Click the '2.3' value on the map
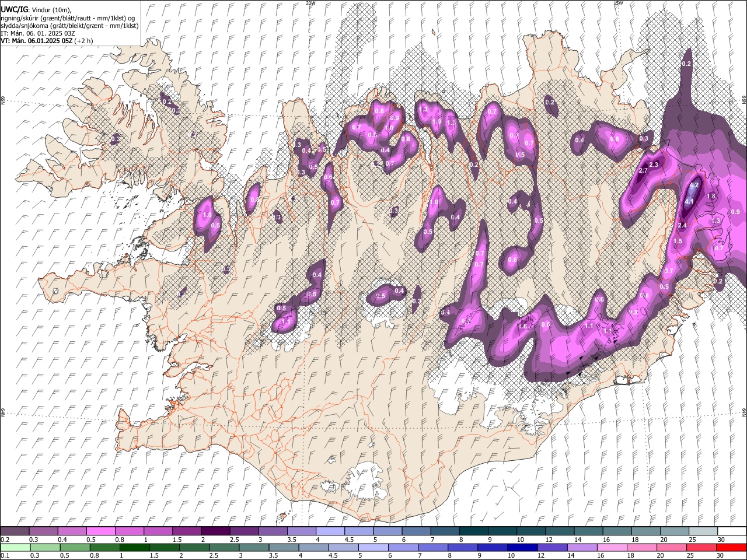 click(x=654, y=164)
